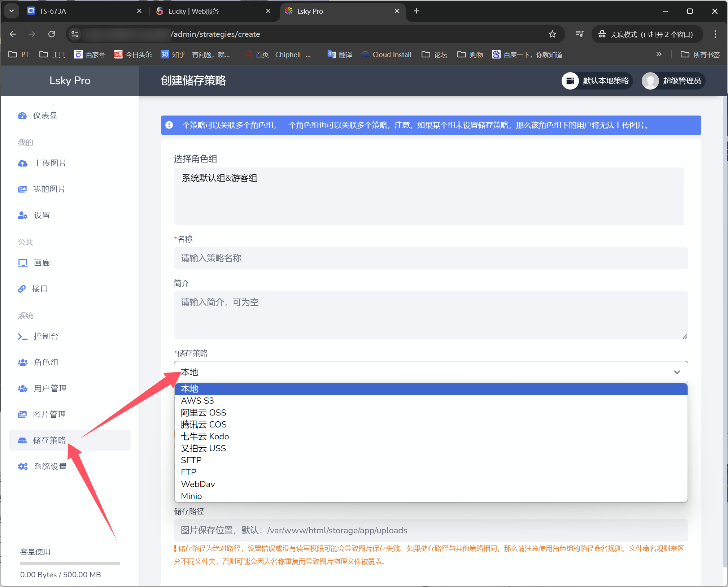Click the 图片管理 icon
The image size is (728, 587).
click(x=22, y=414)
